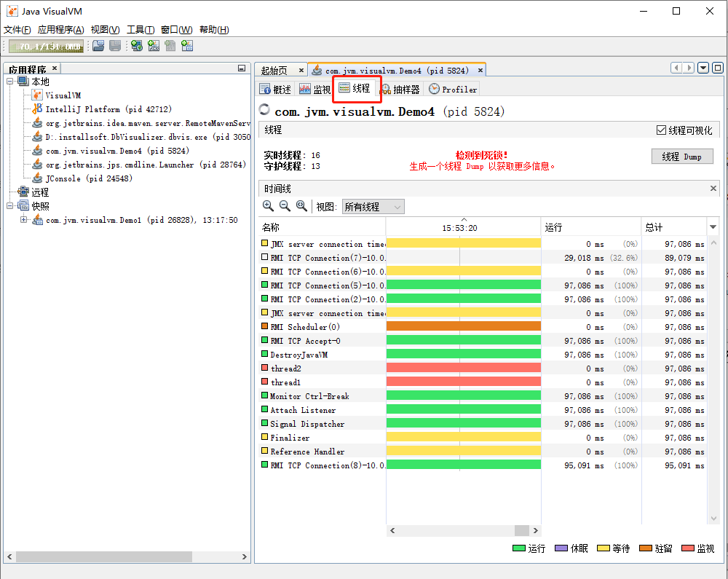Open the 文件(F) menu

pos(17,30)
